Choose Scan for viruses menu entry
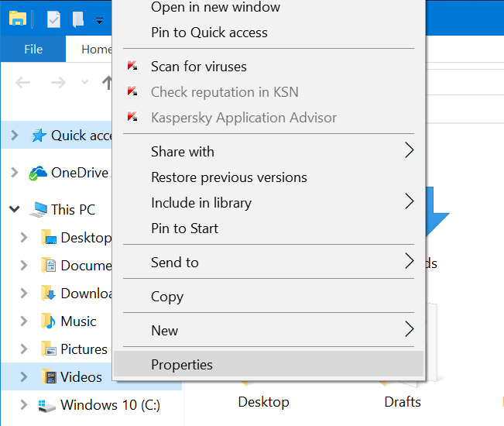This screenshot has height=426, width=504. click(x=269, y=67)
